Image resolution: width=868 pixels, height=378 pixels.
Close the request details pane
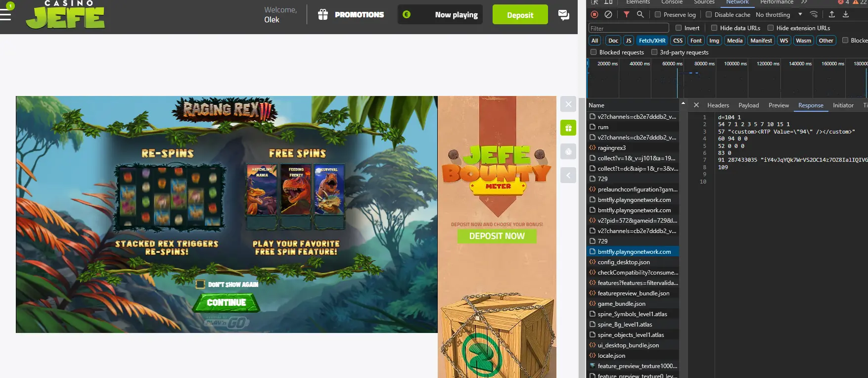696,105
